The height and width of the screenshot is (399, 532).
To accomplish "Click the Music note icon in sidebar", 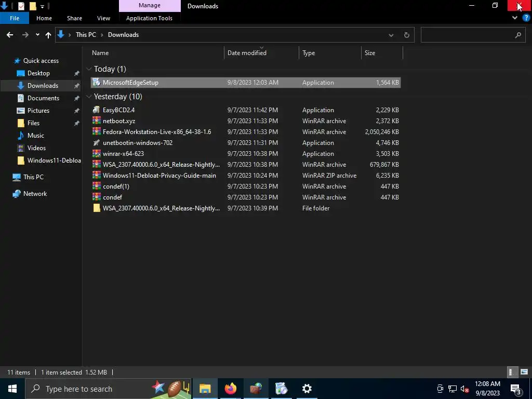I will (x=21, y=136).
